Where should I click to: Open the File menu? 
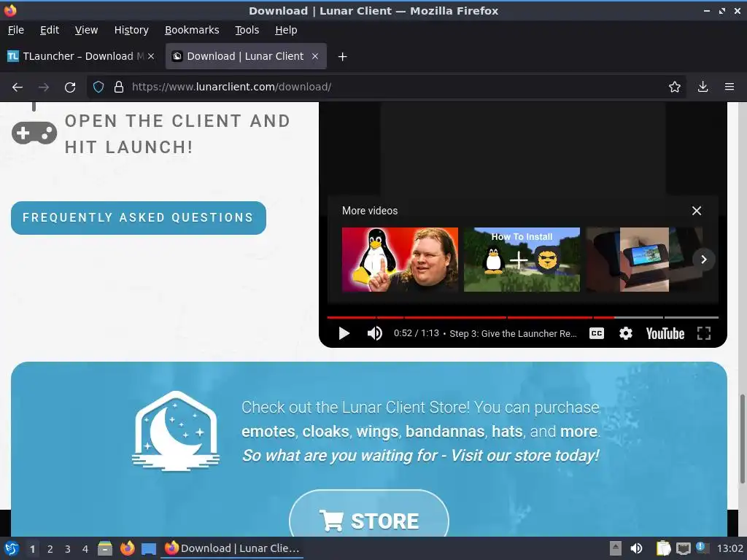(x=16, y=30)
